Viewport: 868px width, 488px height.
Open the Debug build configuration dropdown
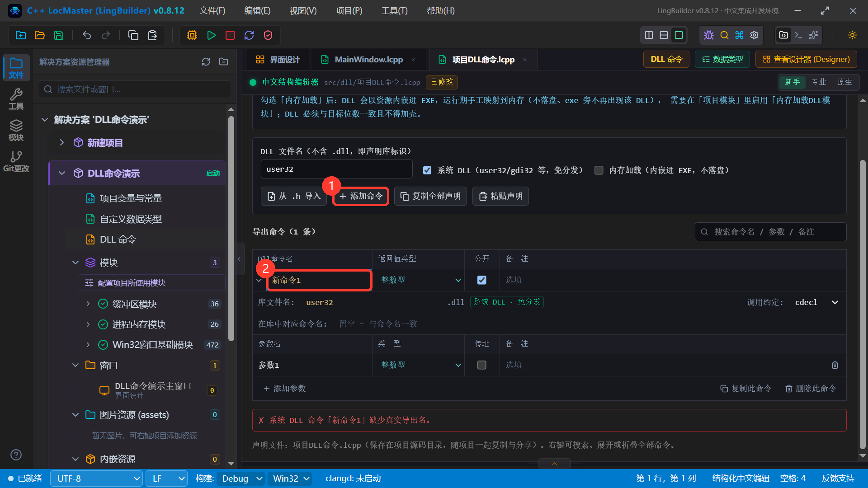[x=241, y=479]
